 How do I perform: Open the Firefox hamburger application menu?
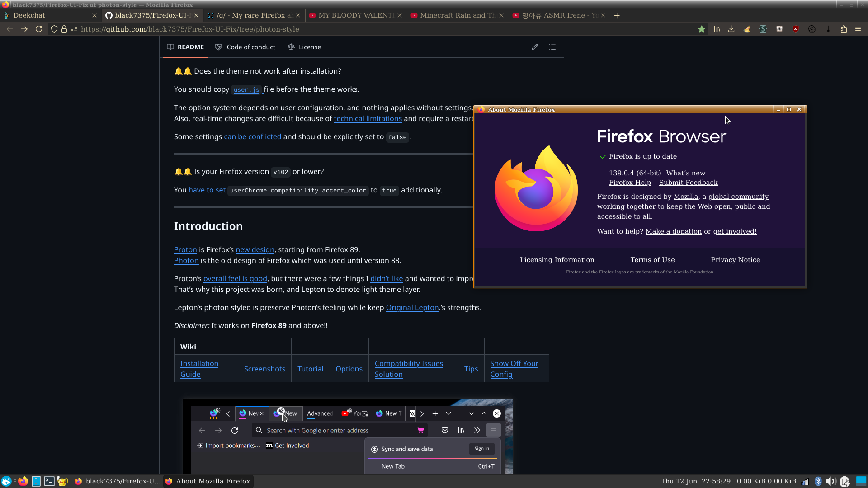pyautogui.click(x=858, y=29)
